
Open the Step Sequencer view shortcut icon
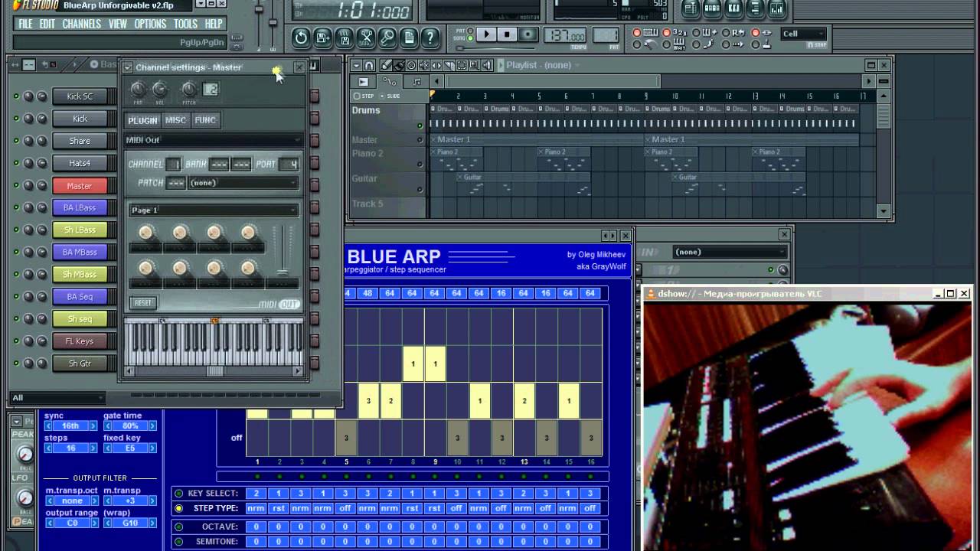(x=712, y=9)
